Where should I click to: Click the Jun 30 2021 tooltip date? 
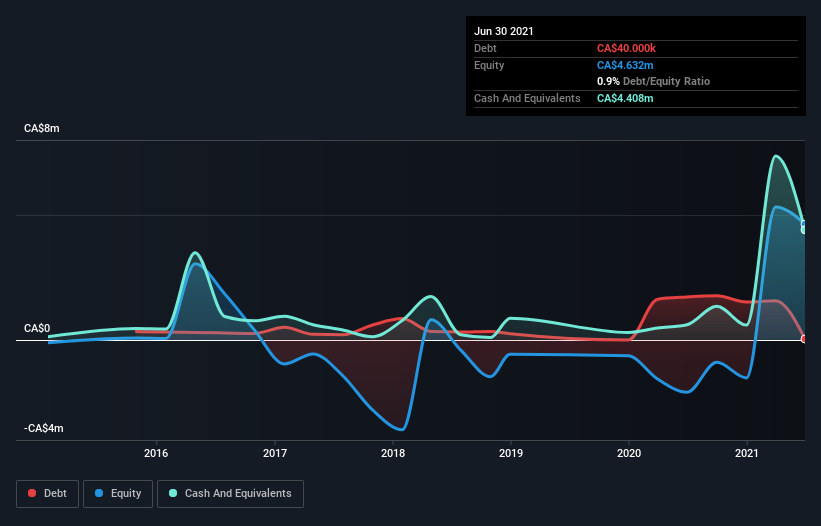coord(504,31)
